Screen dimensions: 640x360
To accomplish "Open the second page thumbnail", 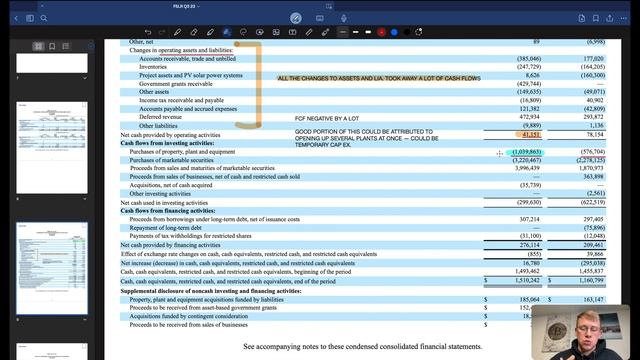I will (52, 147).
